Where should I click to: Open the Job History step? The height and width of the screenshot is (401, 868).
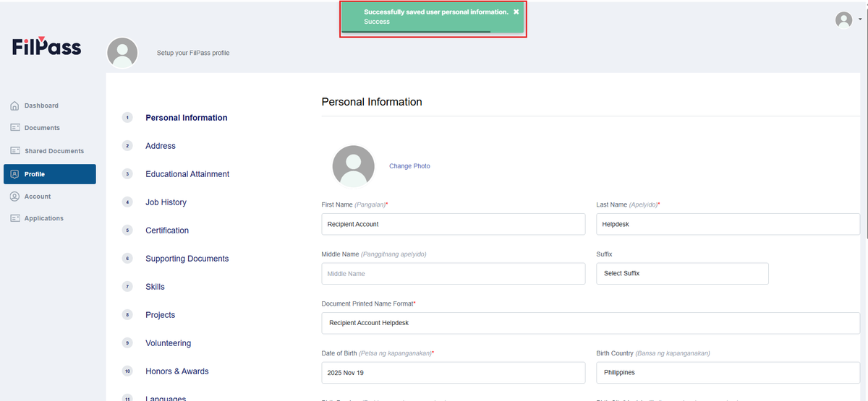(x=166, y=202)
